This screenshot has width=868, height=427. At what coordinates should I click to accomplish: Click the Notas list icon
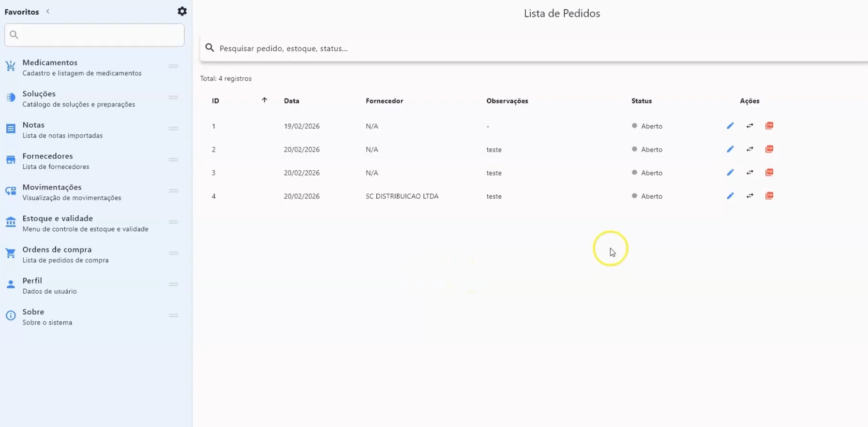11,129
